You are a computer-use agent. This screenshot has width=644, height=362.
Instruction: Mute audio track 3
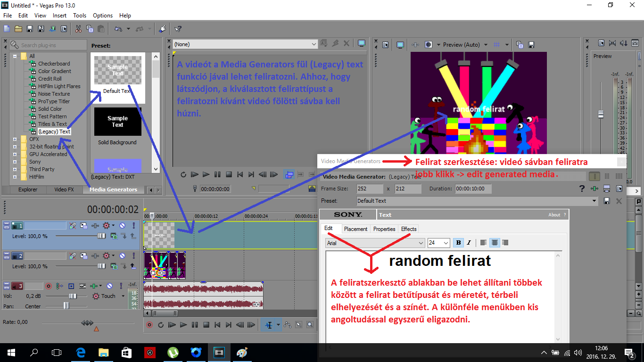109,286
